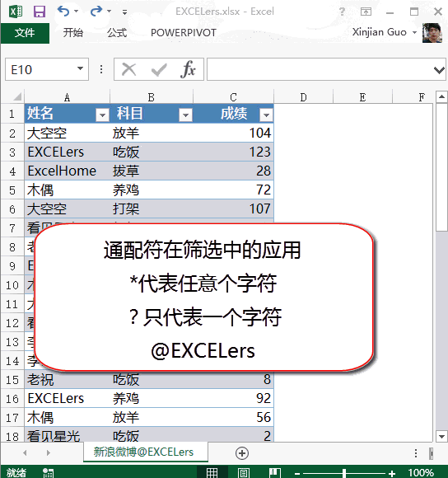This screenshot has height=478, width=448.
Task: Open the 科目 column filter dropdown
Action: coord(185,115)
